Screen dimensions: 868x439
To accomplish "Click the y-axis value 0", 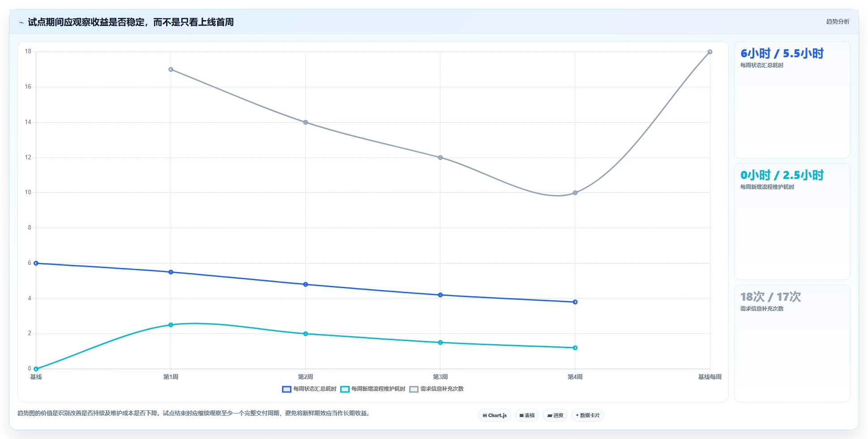I will point(30,369).
